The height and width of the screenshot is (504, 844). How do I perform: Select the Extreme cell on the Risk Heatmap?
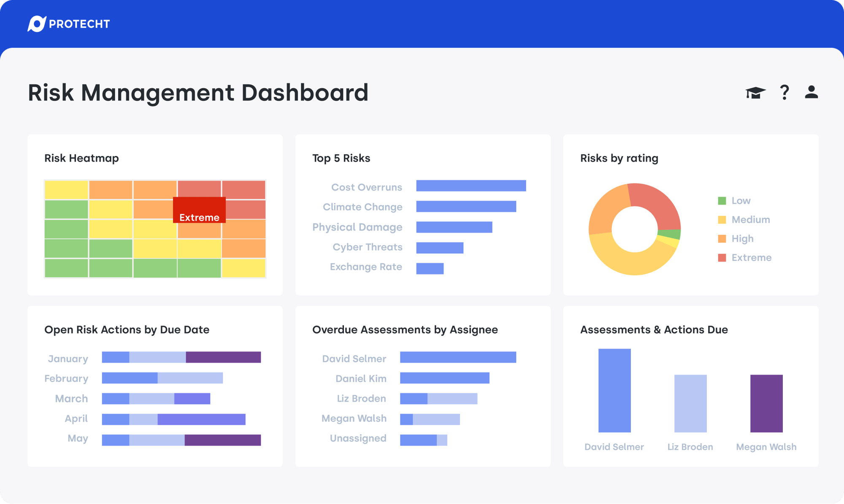(x=199, y=210)
